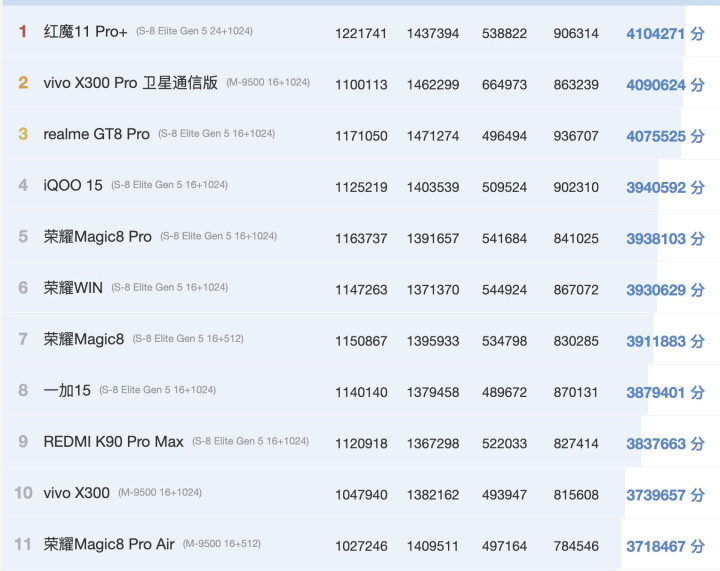Click total score 4104271 分
The image size is (720, 571).
[x=665, y=34]
